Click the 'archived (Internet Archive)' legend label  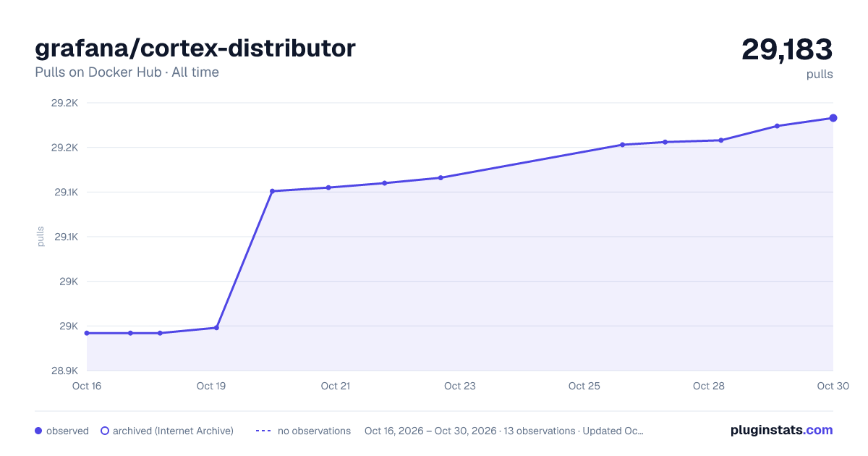(173, 431)
